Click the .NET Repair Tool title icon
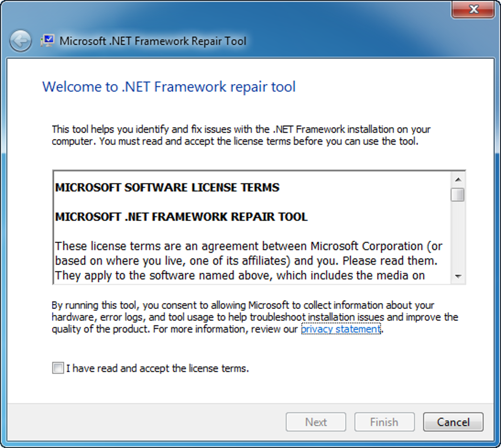501x448 pixels. click(x=48, y=41)
